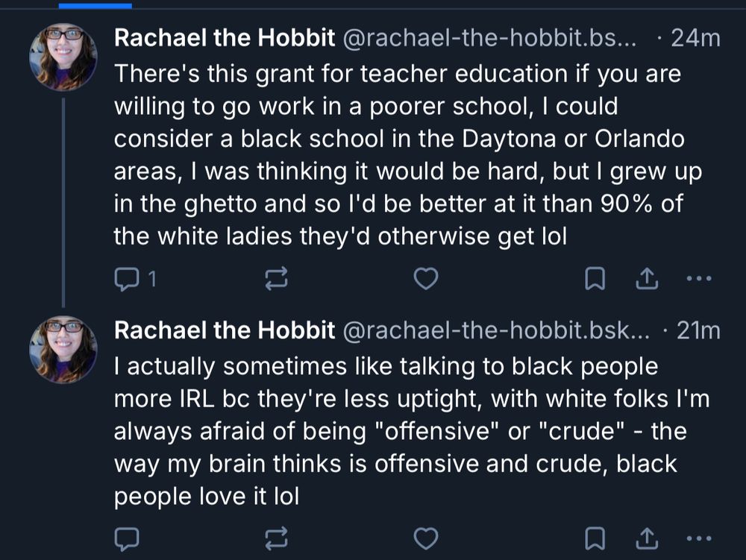Screen dimensions: 746x560
Task: Click the "Rachael the Hobbit" name on the 24m post
Action: pyautogui.click(x=225, y=39)
